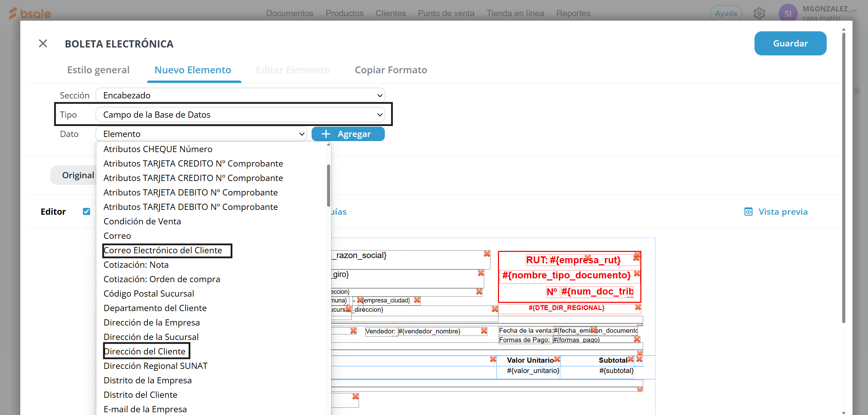The height and width of the screenshot is (415, 868).
Task: Click the settings gear icon
Action: pyautogui.click(x=759, y=13)
